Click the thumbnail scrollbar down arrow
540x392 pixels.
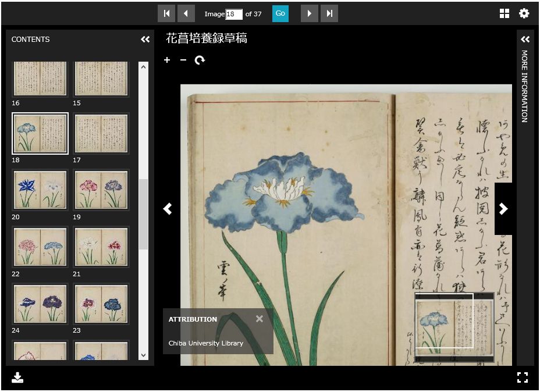[x=143, y=355]
